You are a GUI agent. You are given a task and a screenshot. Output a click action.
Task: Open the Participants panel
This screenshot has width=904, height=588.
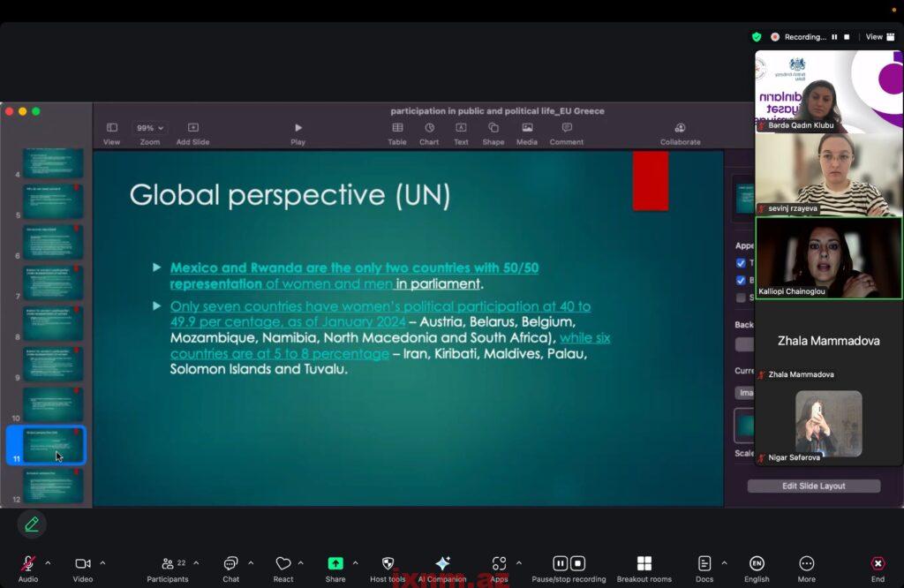(168, 564)
